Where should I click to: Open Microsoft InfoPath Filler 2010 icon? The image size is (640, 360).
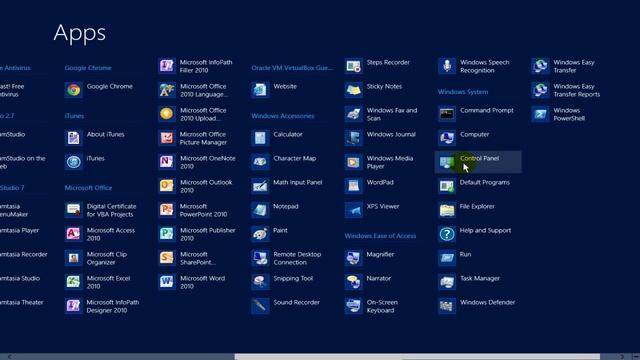tap(167, 66)
